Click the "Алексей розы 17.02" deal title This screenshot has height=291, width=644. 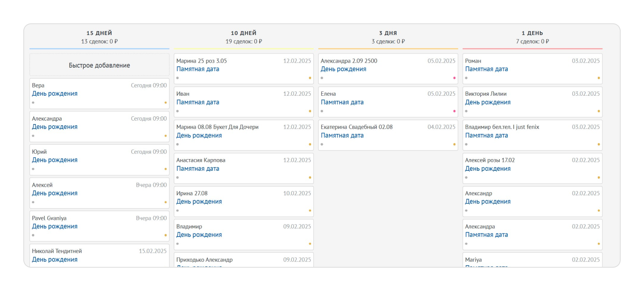point(490,160)
